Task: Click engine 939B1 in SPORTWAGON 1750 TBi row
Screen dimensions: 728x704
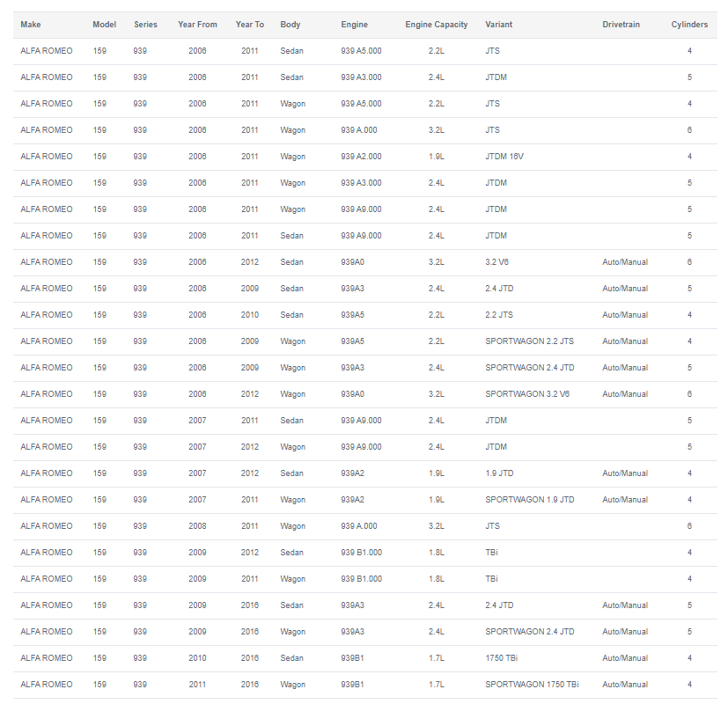Action: 352,685
